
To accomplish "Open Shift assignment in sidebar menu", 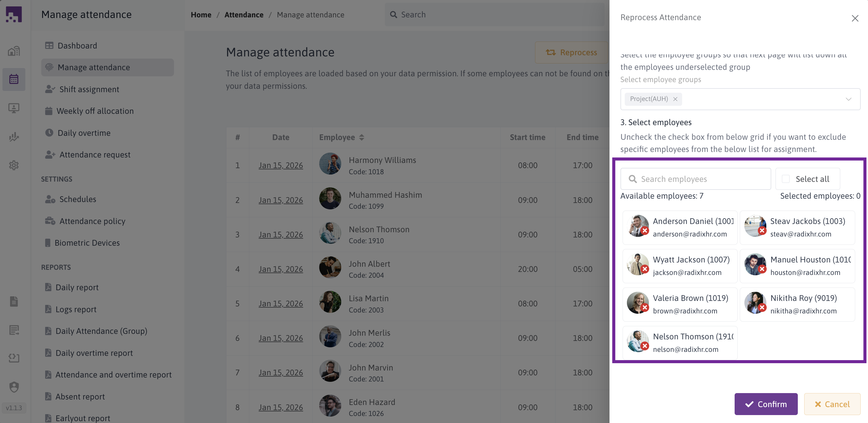I will [x=89, y=89].
